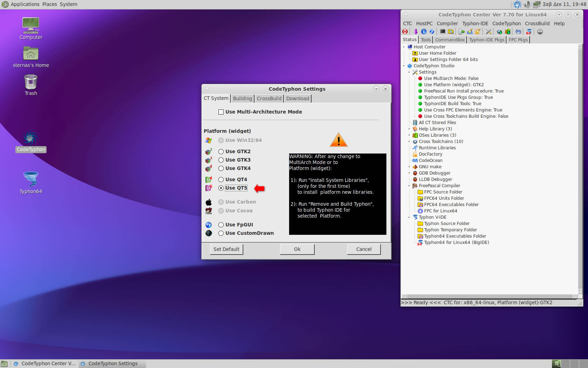
Task: Click the CodeTyphon swirl icon in system tray
Action: tap(518, 5)
